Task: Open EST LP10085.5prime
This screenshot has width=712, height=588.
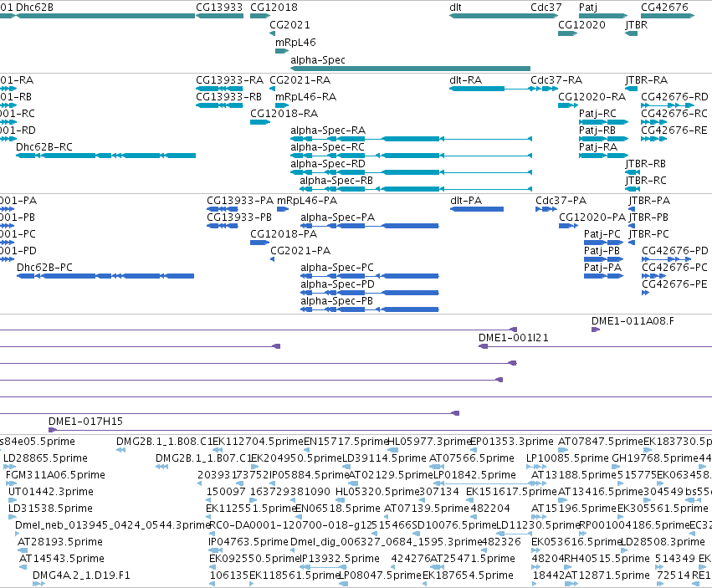Action: click(536, 467)
